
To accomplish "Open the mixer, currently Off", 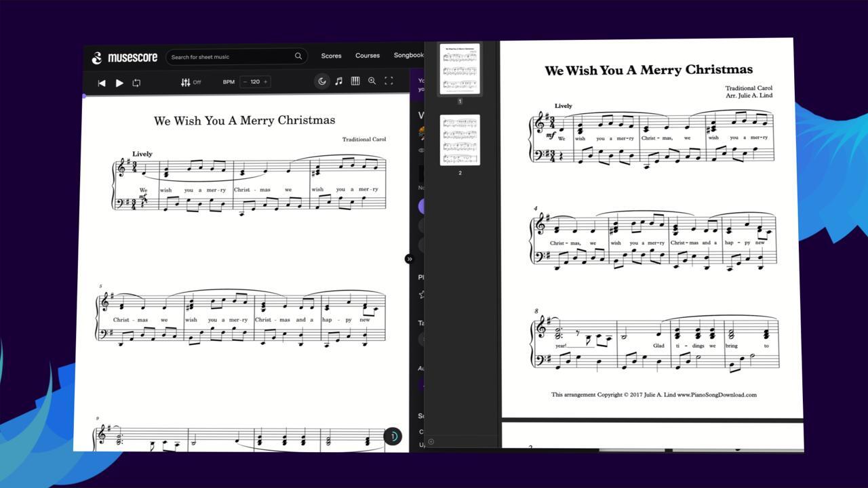I will coord(191,82).
